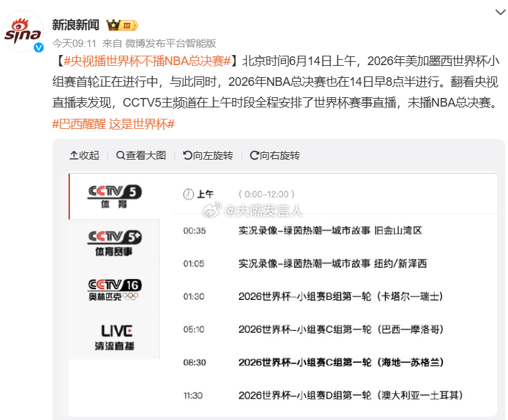The height and width of the screenshot is (420, 508).
Task: Rotate image left with 向左旋转
Action: point(208,156)
